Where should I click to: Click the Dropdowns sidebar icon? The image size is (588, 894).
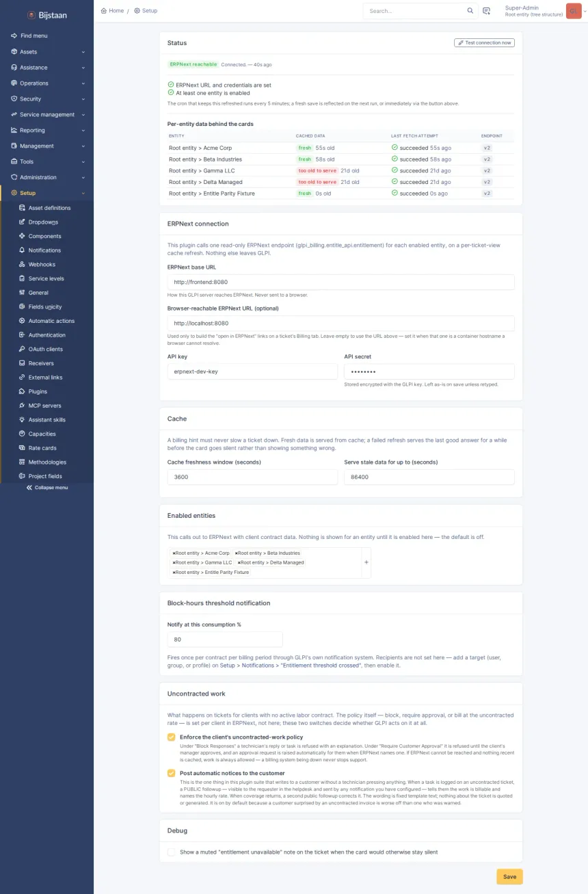pyautogui.click(x=22, y=222)
